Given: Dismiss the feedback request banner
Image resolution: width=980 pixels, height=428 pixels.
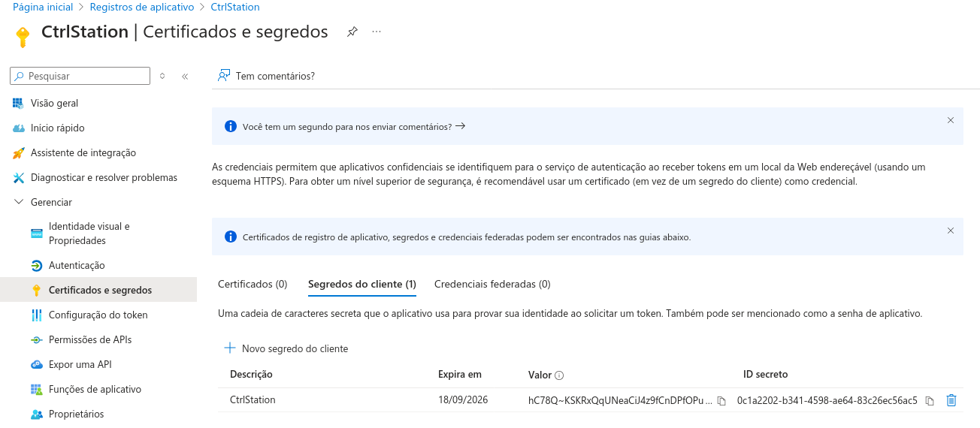Looking at the screenshot, I should tap(950, 120).
